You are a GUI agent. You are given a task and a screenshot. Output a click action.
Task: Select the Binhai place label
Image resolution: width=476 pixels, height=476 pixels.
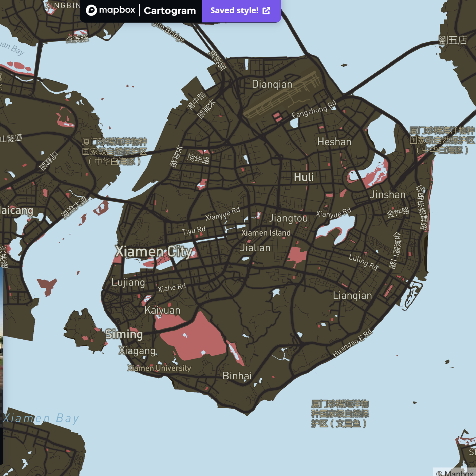click(237, 376)
